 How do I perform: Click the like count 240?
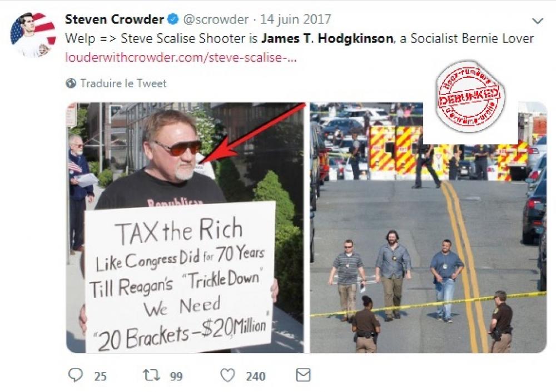pyautogui.click(x=255, y=376)
